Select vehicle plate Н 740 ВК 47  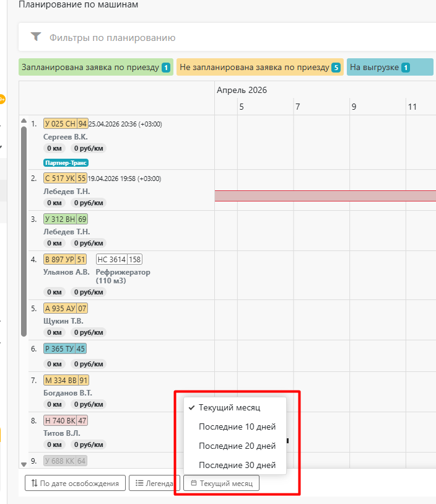tap(66, 421)
